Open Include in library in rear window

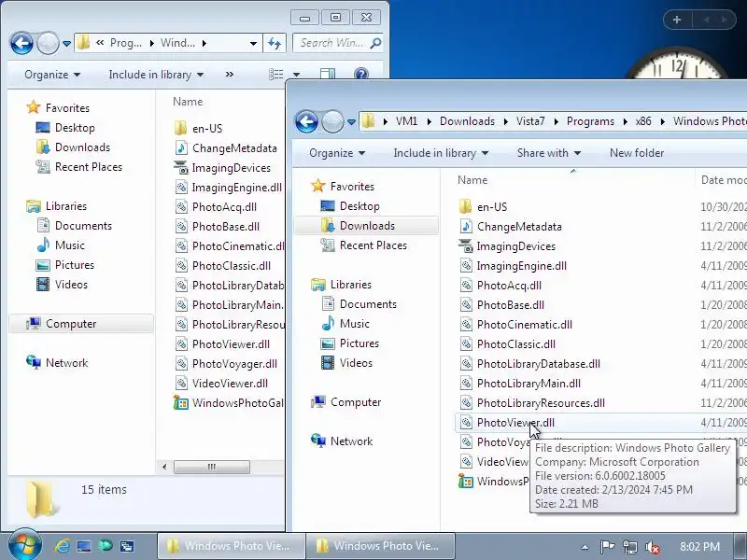(x=156, y=75)
